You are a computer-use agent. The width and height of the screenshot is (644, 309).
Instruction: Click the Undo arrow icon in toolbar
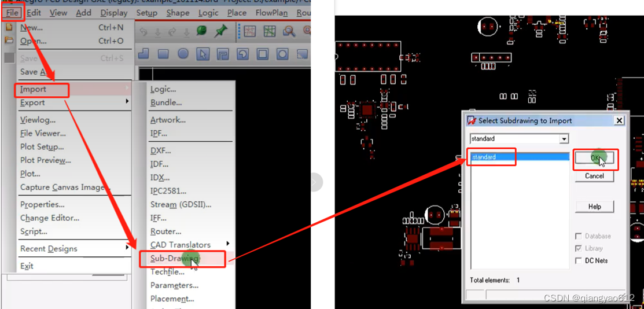coord(143,32)
